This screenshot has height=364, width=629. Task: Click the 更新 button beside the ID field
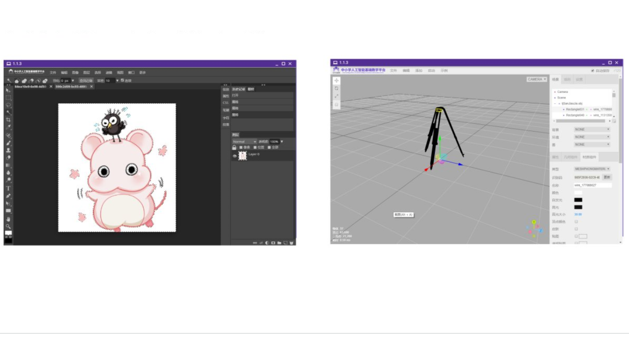607,177
